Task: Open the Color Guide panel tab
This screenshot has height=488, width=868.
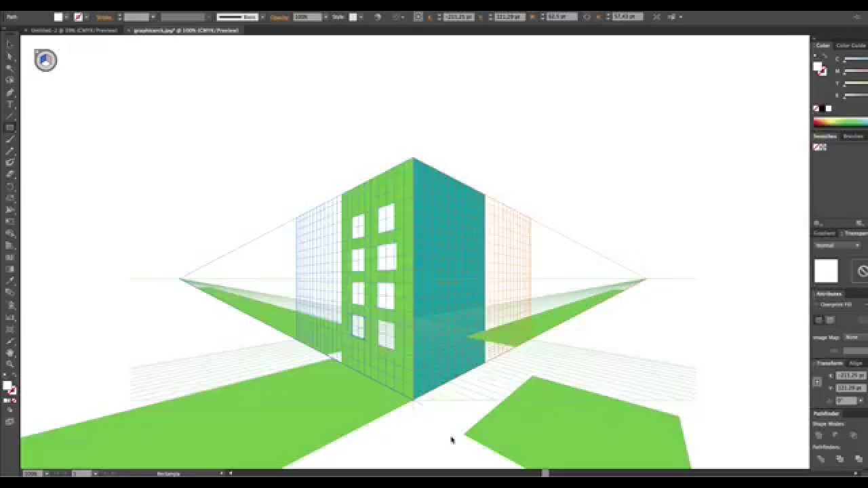Action: tap(850, 45)
